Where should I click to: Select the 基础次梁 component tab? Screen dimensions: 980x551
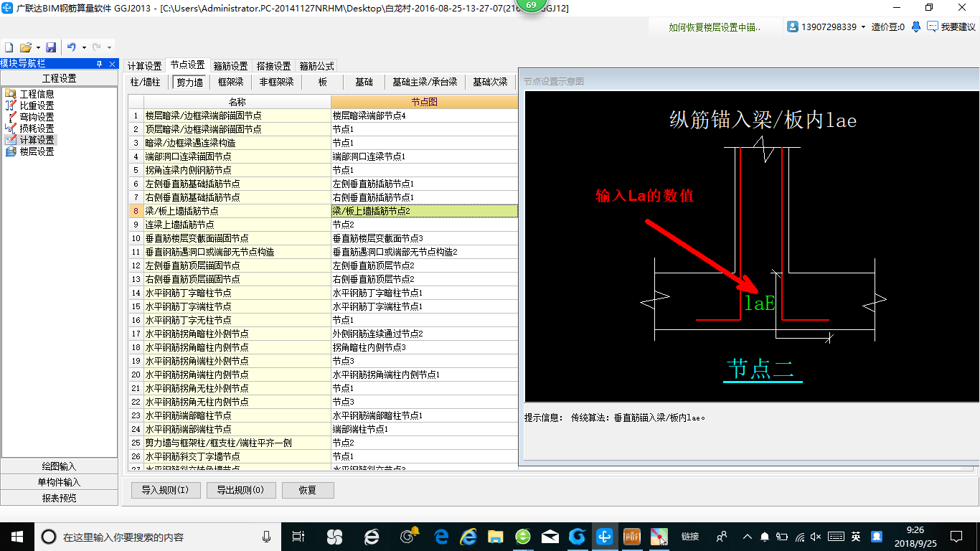pyautogui.click(x=490, y=82)
